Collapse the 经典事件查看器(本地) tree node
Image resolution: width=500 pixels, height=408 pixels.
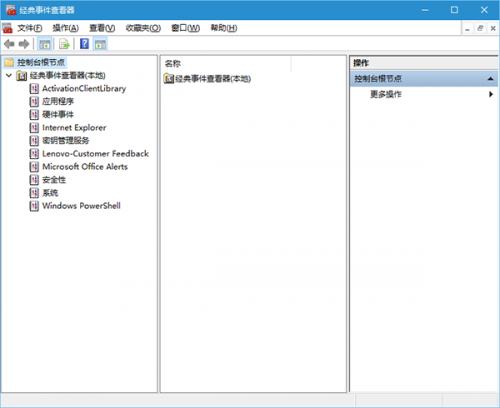(x=9, y=76)
